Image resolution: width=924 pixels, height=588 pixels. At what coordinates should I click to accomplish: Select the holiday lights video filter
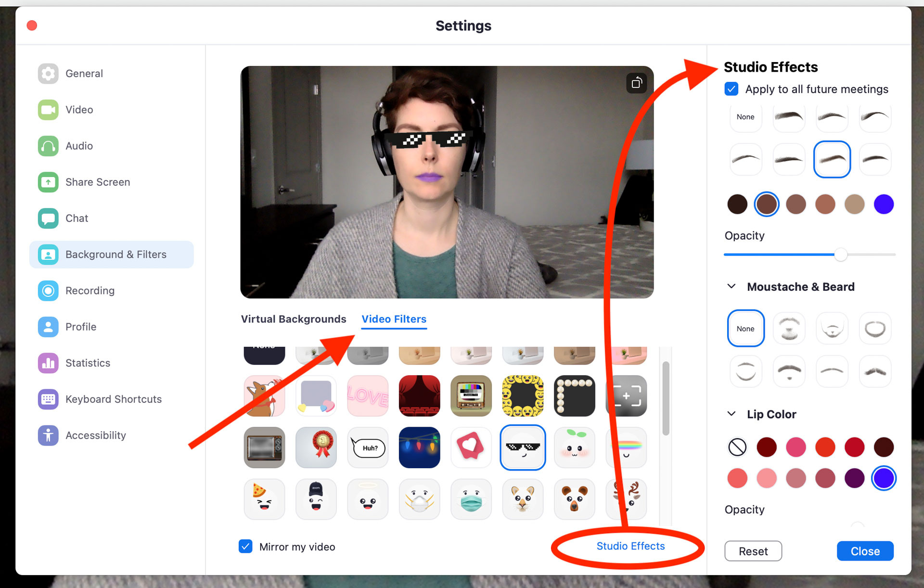coord(420,446)
